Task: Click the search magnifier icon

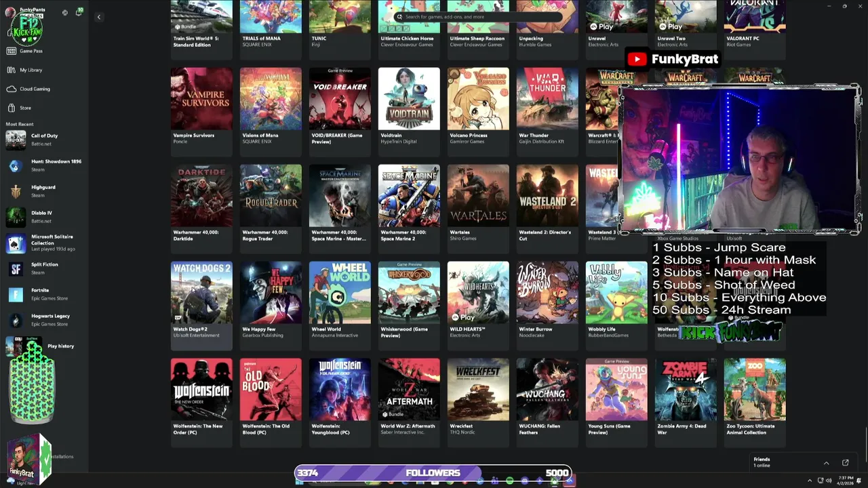Action: point(399,17)
